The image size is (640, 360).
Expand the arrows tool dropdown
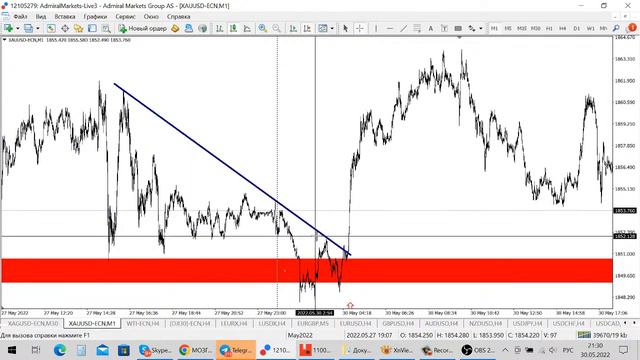[481, 28]
